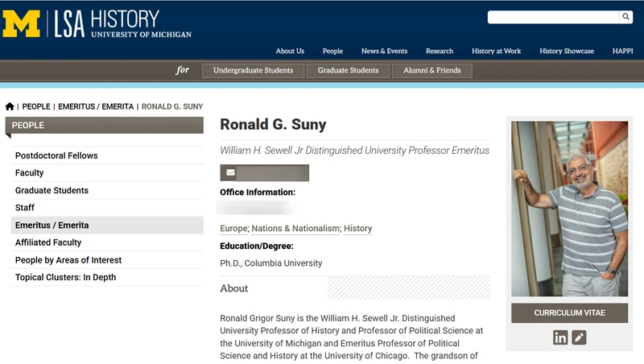Follow the Nations & Nationalism link
Viewport: 644px width, 364px height.
[295, 229]
